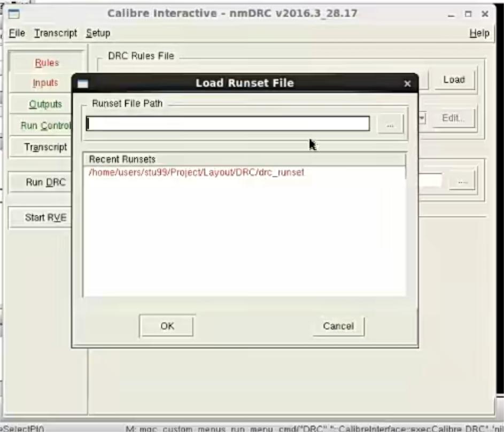Close the Load Runset File dialog
The width and height of the screenshot is (504, 432).
tap(407, 83)
